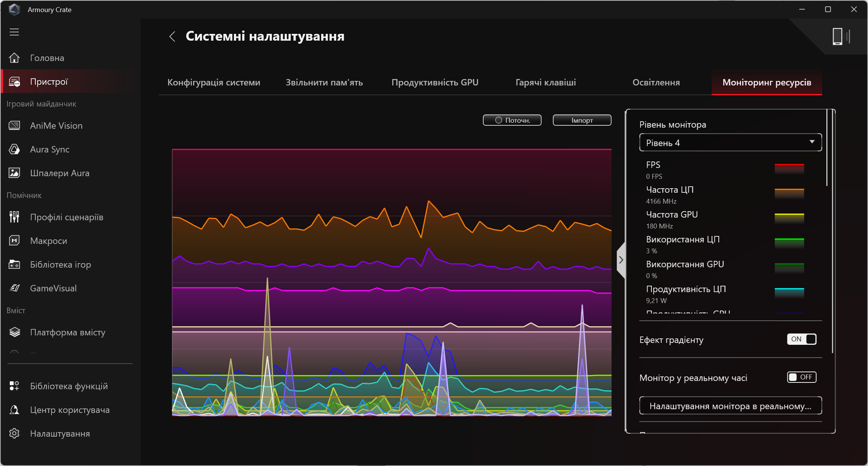The height and width of the screenshot is (466, 868).
Task: Open the hamburger menu icon
Action: tap(14, 32)
